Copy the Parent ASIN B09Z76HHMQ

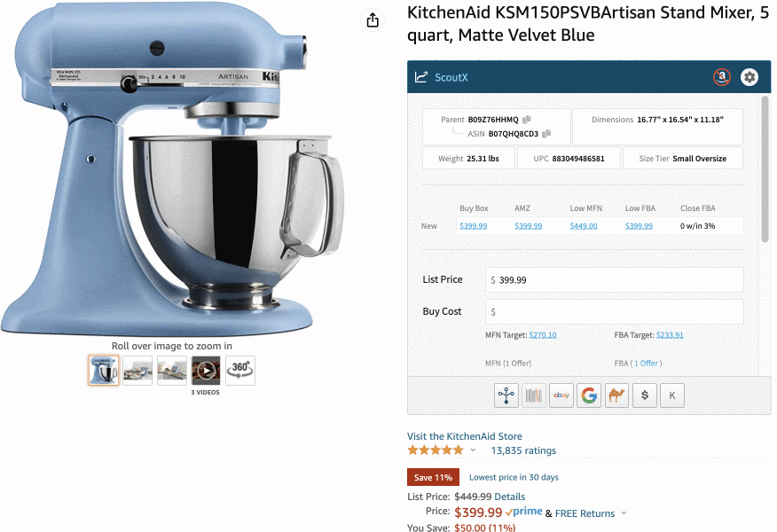[527, 120]
